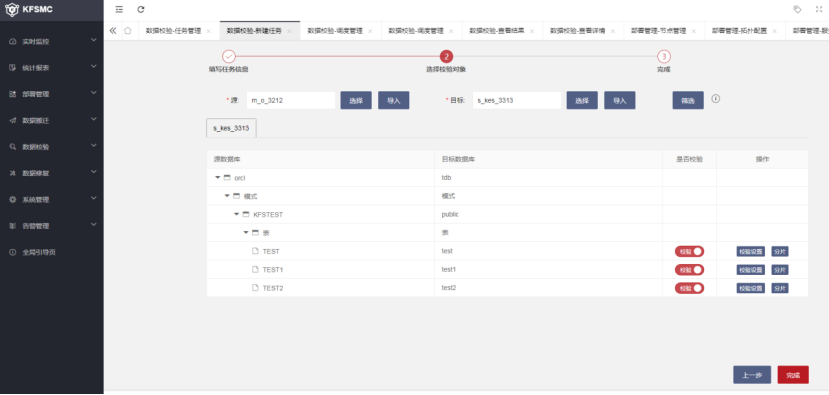829x395 pixels.
Task: Click 选择 button next to 目标 field
Action: tap(582, 100)
